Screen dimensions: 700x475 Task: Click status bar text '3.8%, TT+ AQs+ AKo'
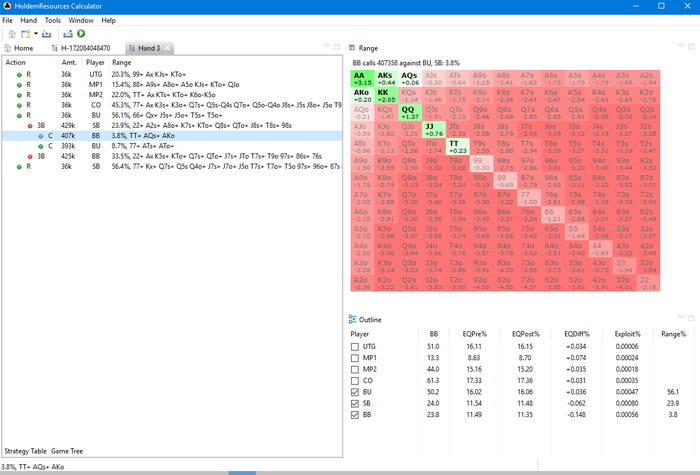point(33,467)
